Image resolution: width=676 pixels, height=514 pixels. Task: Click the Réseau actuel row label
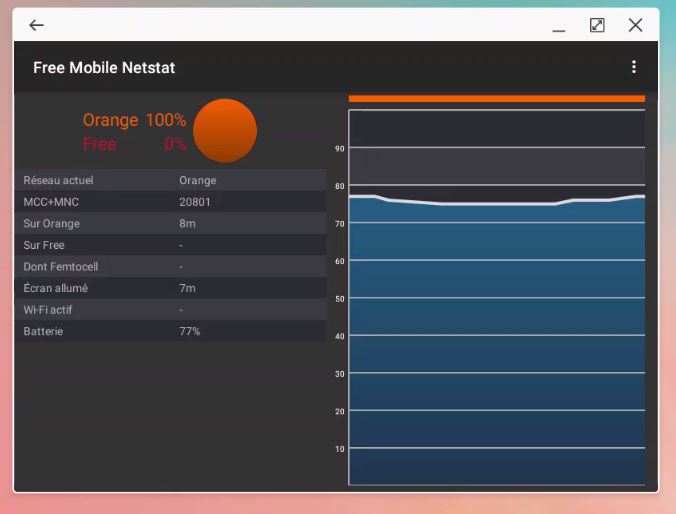pyautogui.click(x=58, y=180)
